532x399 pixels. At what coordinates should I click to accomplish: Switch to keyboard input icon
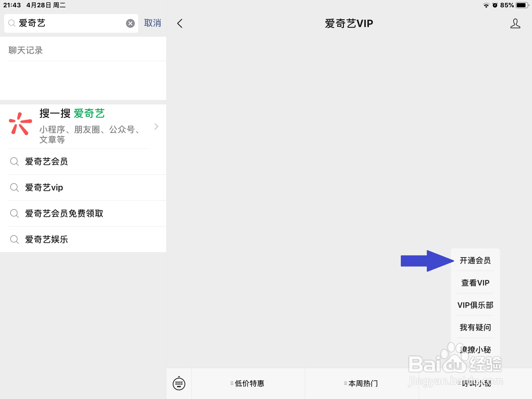pyautogui.click(x=179, y=383)
